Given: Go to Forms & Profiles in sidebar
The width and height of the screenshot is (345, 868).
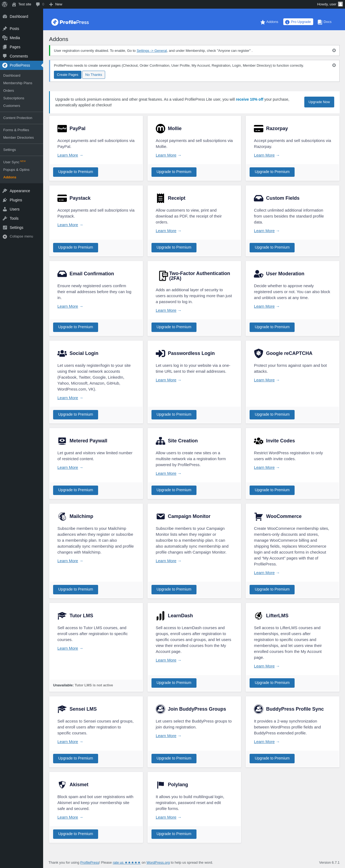Looking at the screenshot, I should pyautogui.click(x=16, y=130).
